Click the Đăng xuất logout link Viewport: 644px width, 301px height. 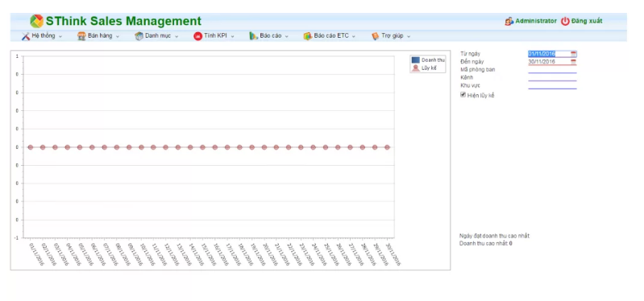tap(587, 21)
